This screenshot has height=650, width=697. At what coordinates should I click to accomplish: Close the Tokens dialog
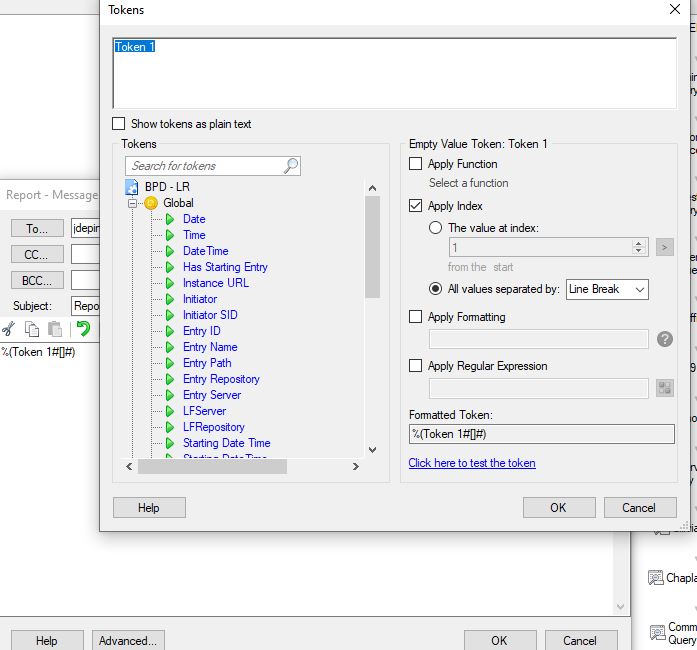pyautogui.click(x=675, y=9)
